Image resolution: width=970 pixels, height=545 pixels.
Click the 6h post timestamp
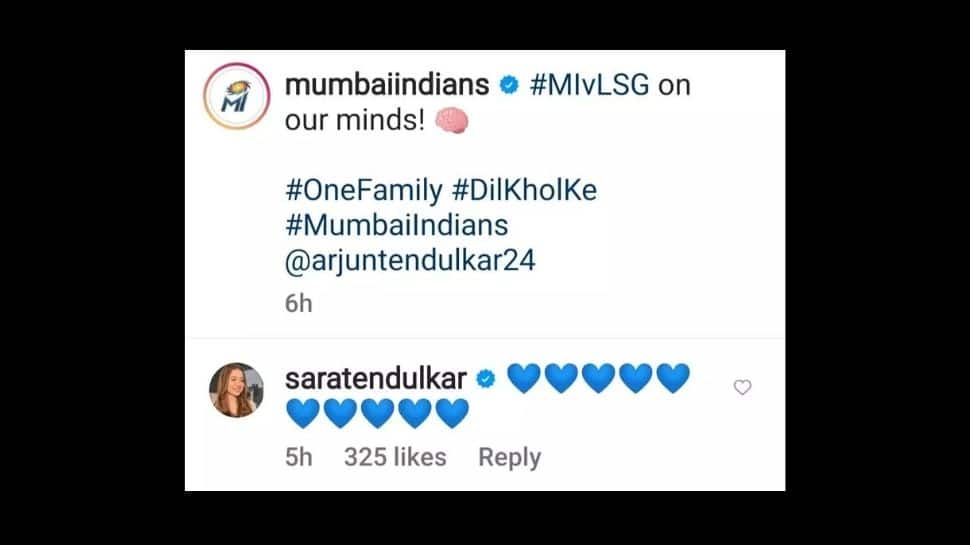[x=298, y=304]
